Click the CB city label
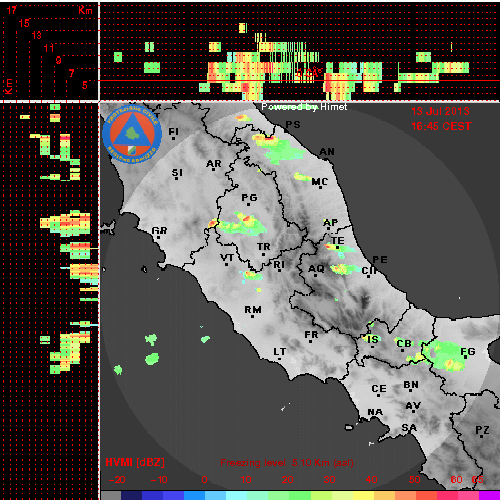Screen dimensions: 500x500 click(x=404, y=343)
